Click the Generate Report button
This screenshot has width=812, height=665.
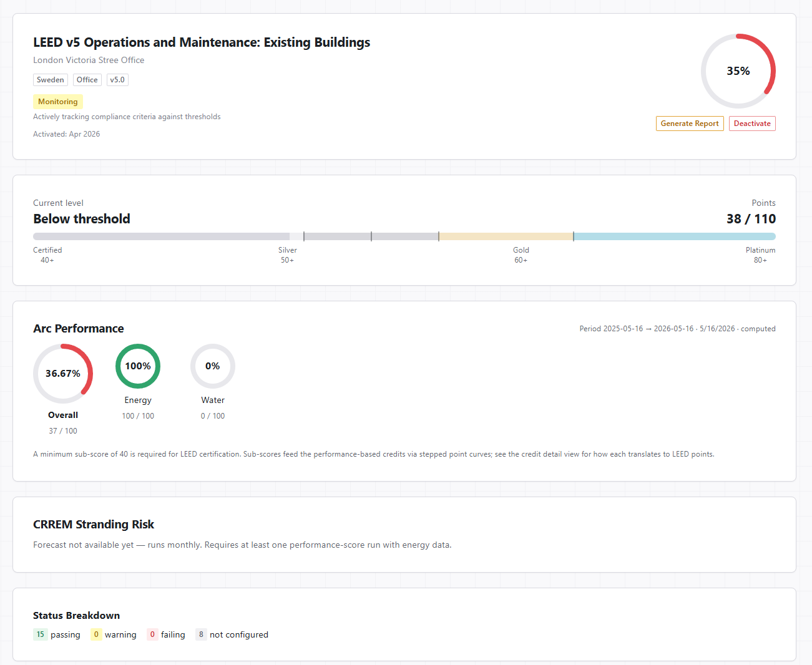click(x=690, y=124)
